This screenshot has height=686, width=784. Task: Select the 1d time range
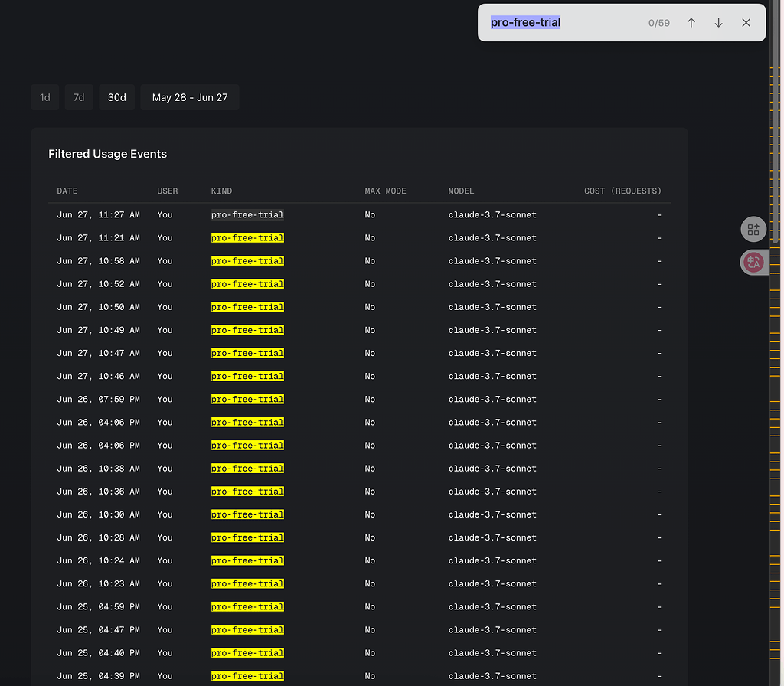pos(45,97)
